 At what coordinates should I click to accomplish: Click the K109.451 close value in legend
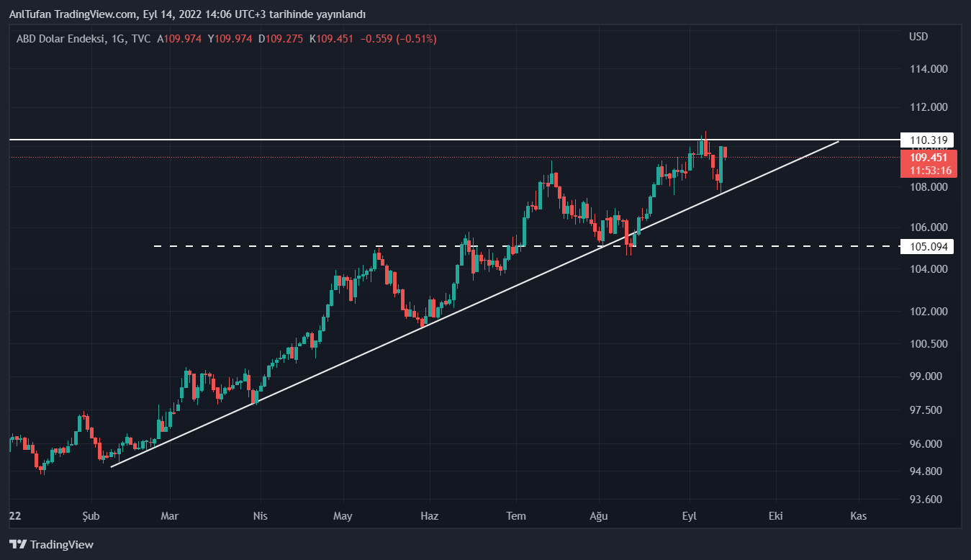pyautogui.click(x=331, y=39)
